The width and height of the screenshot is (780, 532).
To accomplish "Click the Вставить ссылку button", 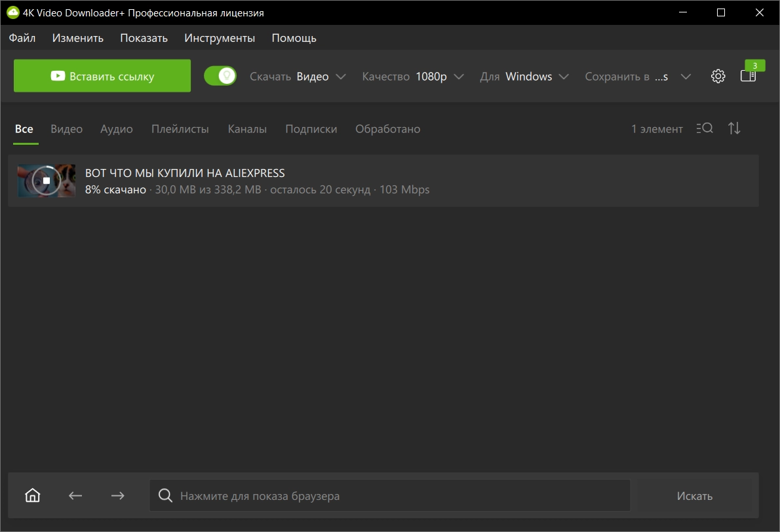I will pyautogui.click(x=102, y=75).
